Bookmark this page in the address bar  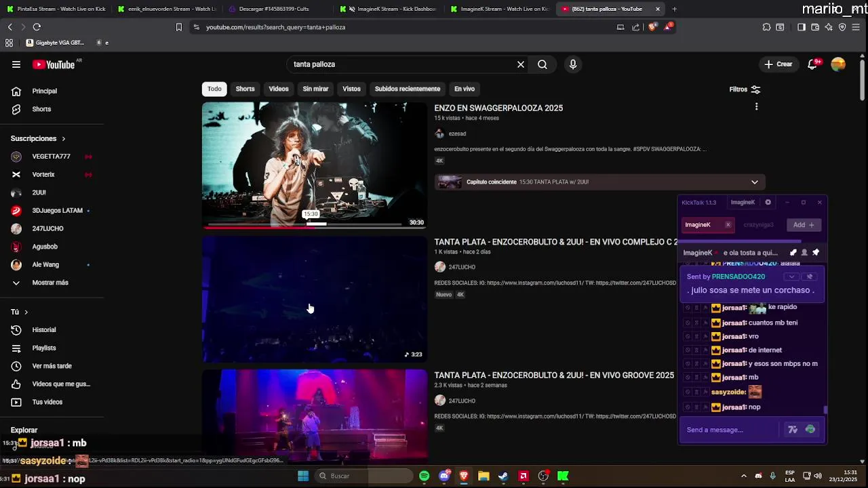[x=179, y=27]
